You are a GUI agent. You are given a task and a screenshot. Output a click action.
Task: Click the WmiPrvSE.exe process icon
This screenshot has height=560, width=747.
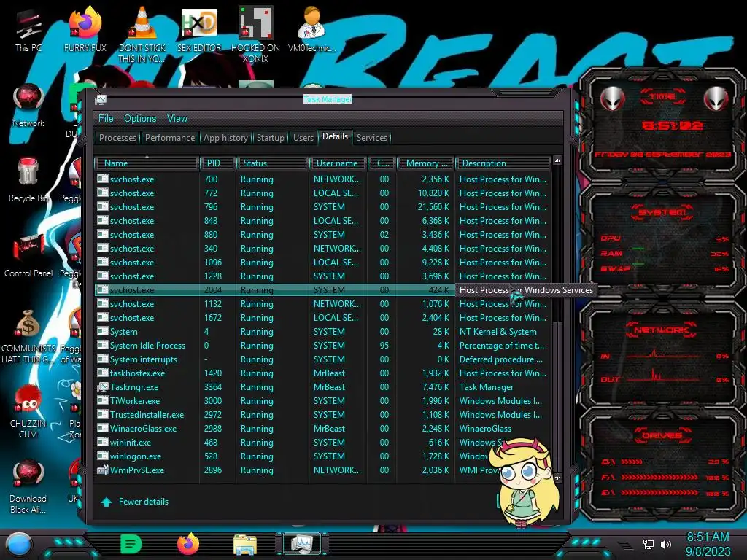pos(102,470)
